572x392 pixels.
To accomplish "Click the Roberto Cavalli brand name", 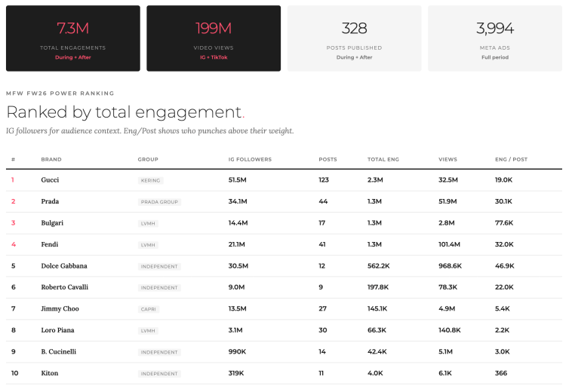I will (64, 287).
